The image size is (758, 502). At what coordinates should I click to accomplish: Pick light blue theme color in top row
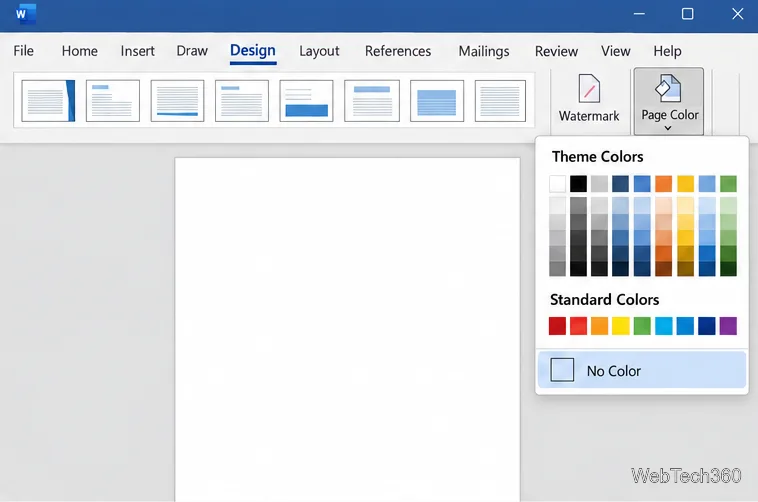(707, 184)
